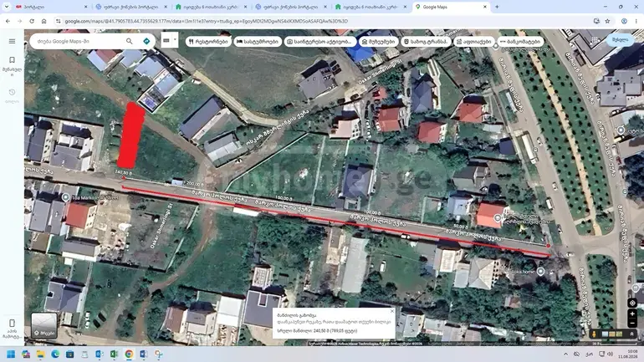Click the blue sign-in button
The height and width of the screenshot is (362, 644).
(x=621, y=40)
